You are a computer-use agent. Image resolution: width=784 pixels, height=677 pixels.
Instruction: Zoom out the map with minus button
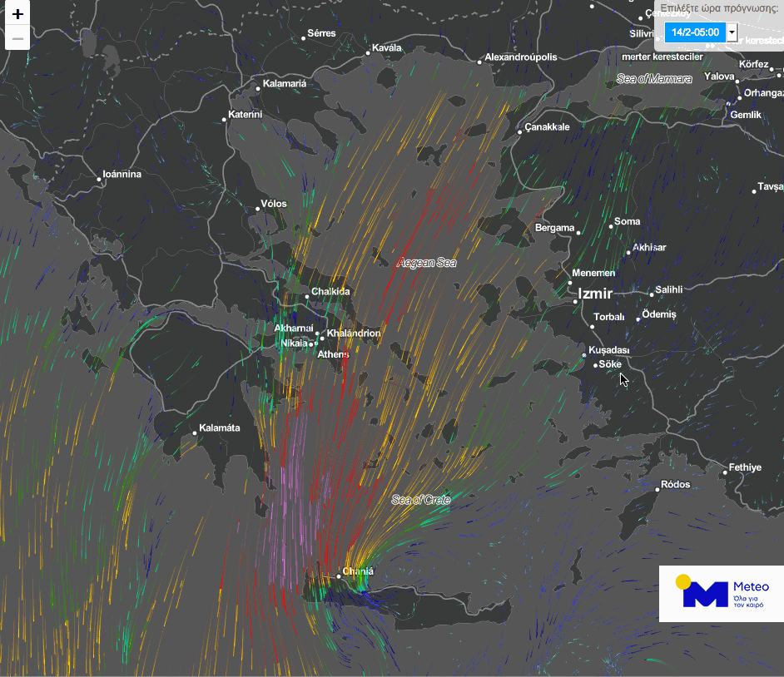coord(17,38)
